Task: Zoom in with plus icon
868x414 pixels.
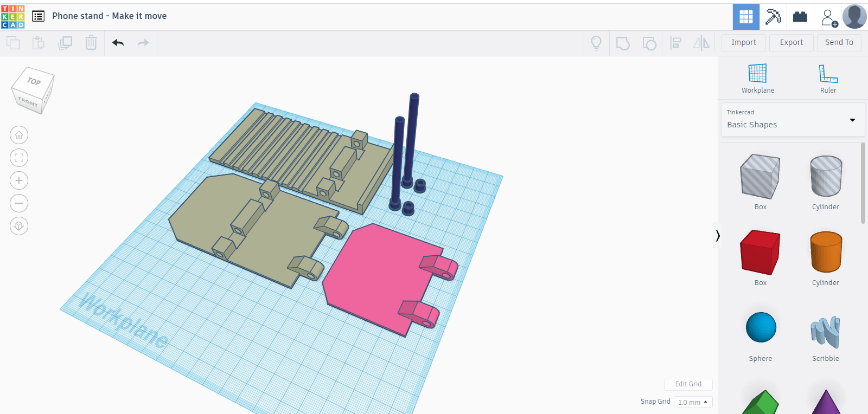Action: click(19, 180)
